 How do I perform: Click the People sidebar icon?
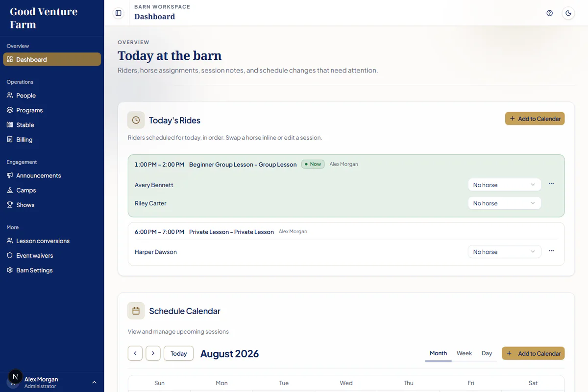click(x=10, y=96)
